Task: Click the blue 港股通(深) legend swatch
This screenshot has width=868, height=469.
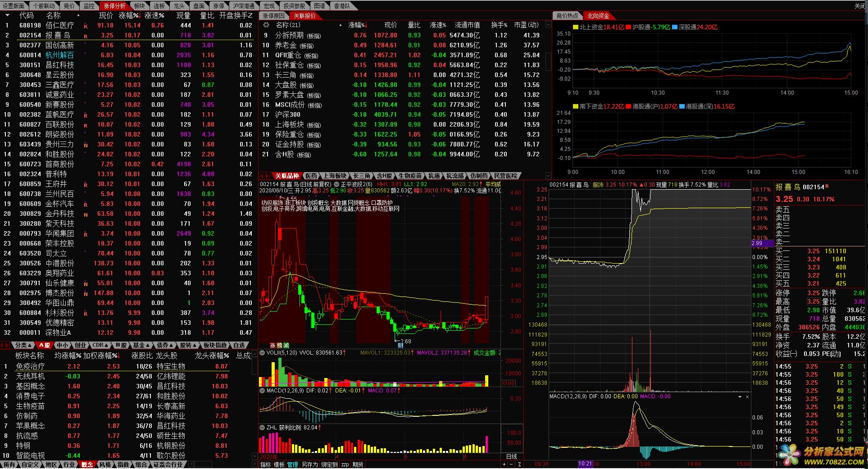Action: point(682,107)
